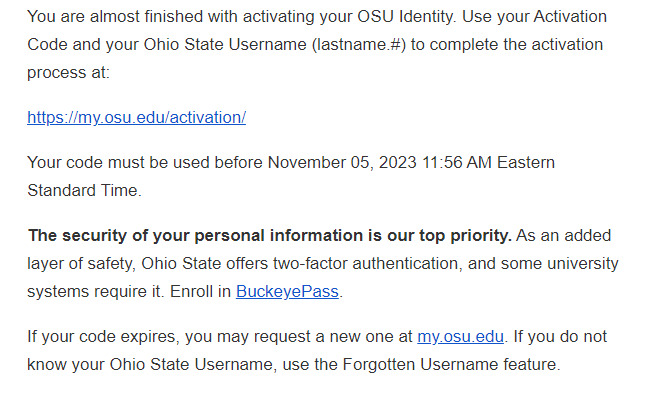Click the 'process at:' text line
Screen dimensions: 651x395
click(x=69, y=73)
